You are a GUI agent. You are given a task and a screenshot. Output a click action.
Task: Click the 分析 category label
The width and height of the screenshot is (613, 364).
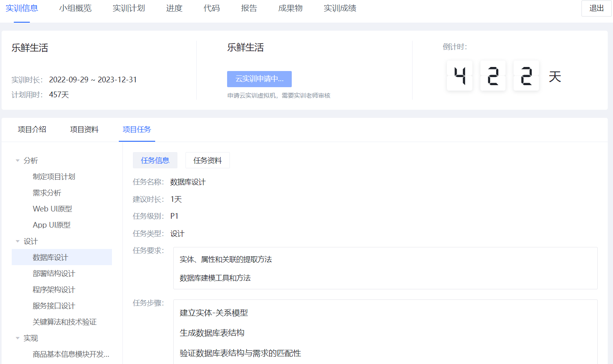tap(31, 161)
